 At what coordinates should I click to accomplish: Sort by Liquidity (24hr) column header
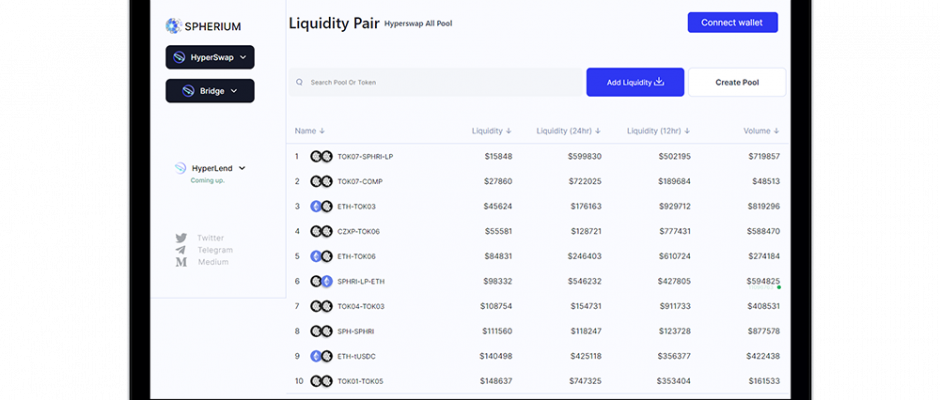[x=568, y=131]
